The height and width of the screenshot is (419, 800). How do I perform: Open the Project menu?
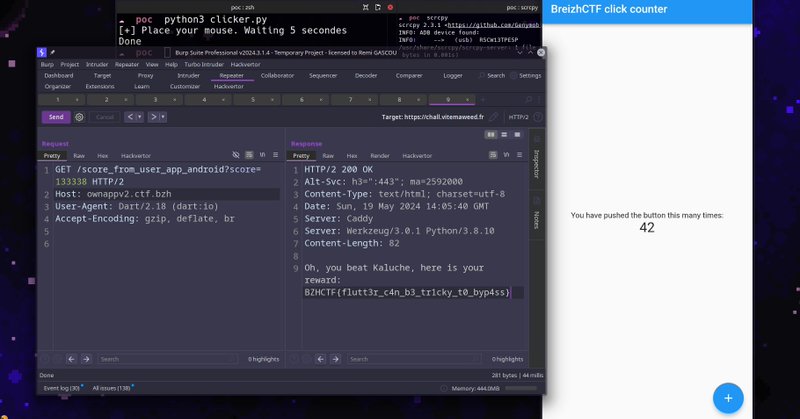coord(70,64)
